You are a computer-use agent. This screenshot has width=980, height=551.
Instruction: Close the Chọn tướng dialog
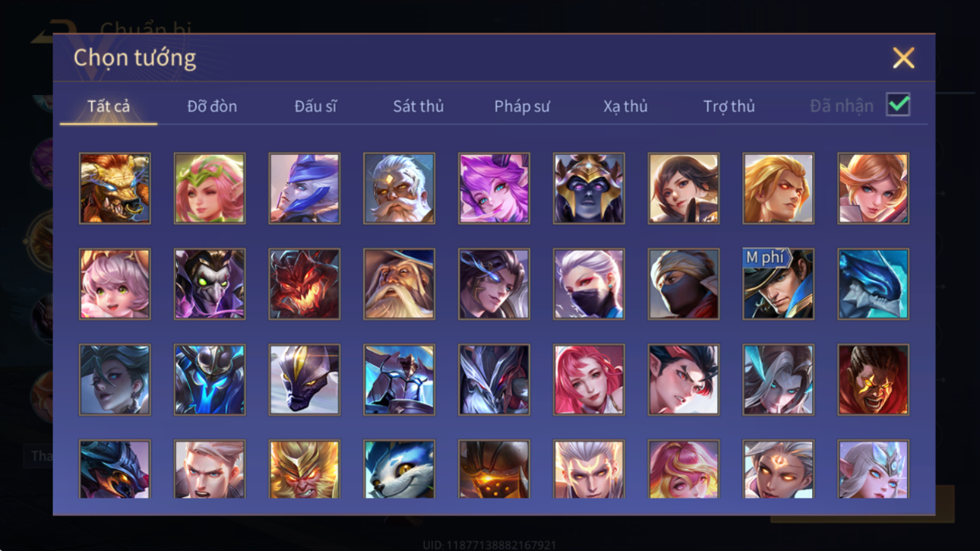pos(903,58)
